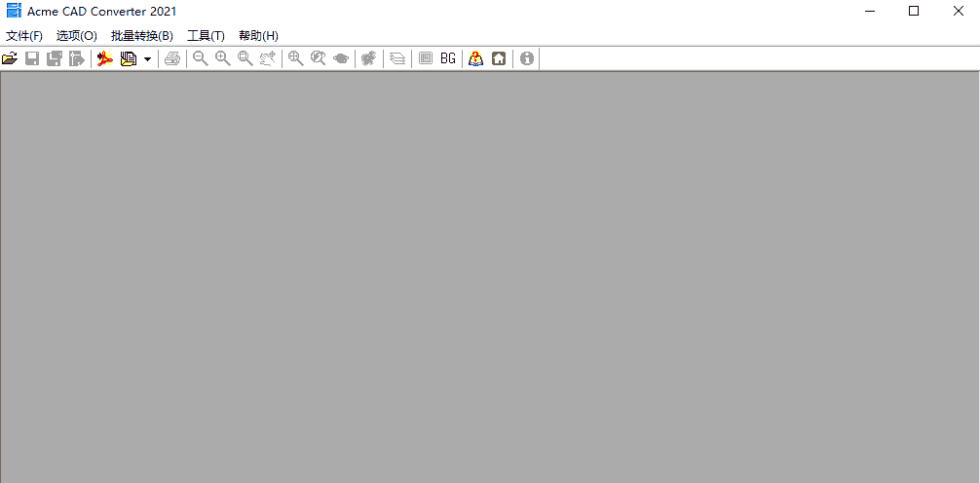This screenshot has width=980, height=483.
Task: Click the Acme CAD Converter title bar icon
Action: click(14, 11)
